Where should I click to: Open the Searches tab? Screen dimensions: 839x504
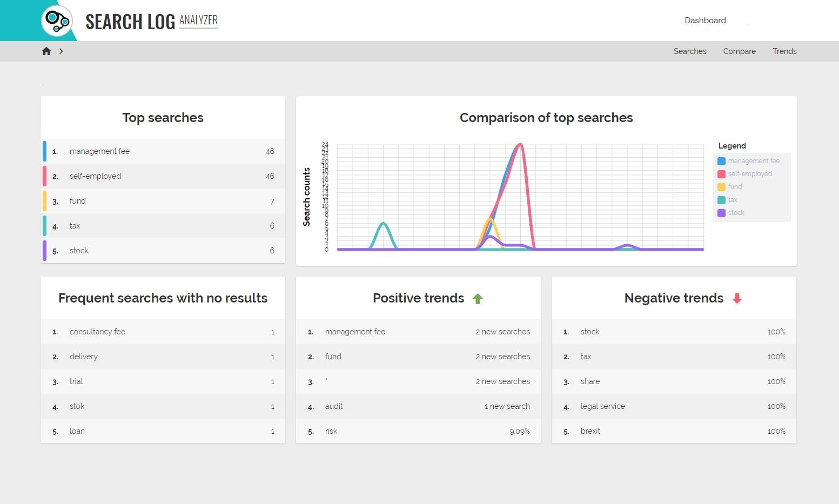[x=690, y=51]
